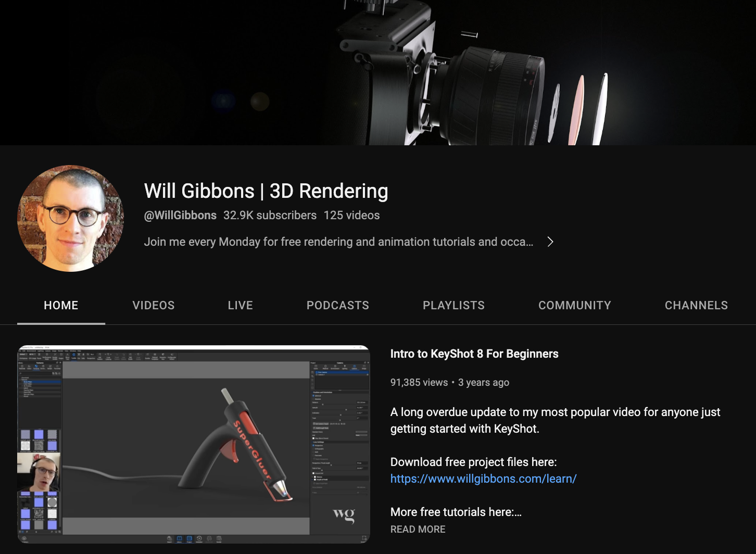Click the channel name Will Gibbons | 3D Rendering
This screenshot has height=554, width=756.
(x=266, y=191)
